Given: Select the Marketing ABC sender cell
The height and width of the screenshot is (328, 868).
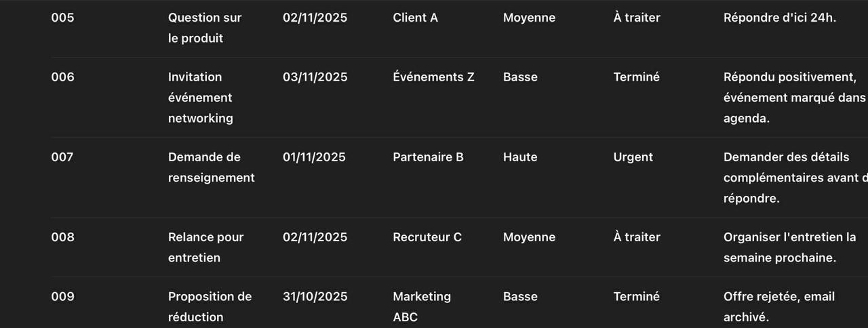Looking at the screenshot, I should pos(421,306).
